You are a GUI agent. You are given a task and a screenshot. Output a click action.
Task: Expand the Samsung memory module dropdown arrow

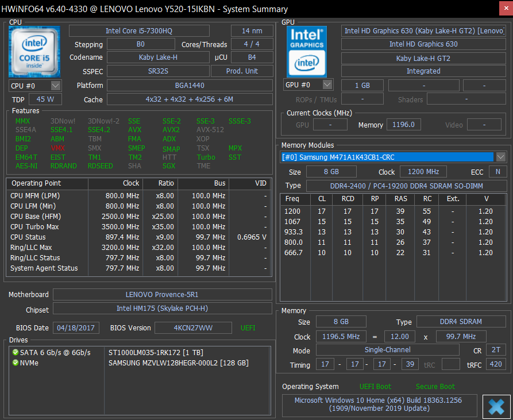tap(500, 157)
